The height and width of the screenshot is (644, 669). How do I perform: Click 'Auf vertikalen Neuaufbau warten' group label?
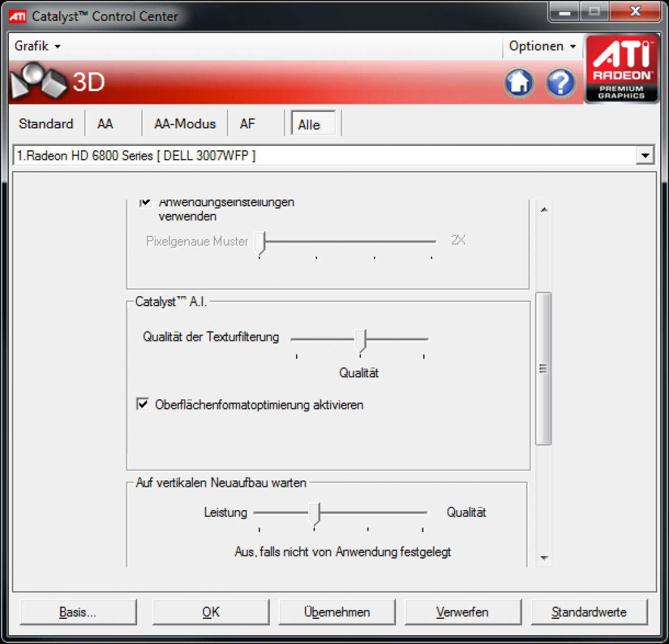click(221, 482)
